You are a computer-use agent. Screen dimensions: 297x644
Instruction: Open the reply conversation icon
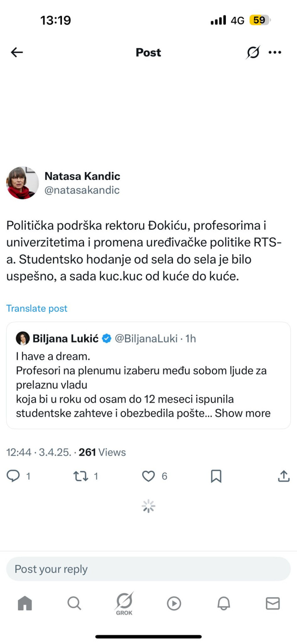click(13, 476)
